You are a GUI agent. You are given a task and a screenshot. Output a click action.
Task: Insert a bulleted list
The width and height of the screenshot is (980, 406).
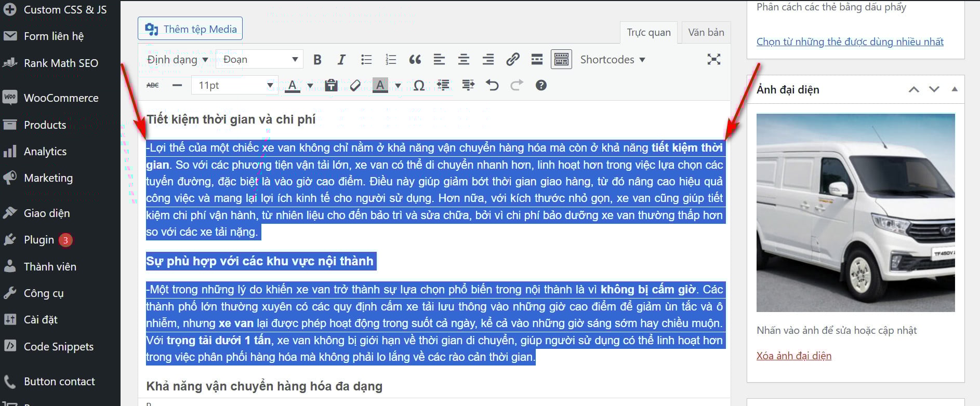point(366,60)
